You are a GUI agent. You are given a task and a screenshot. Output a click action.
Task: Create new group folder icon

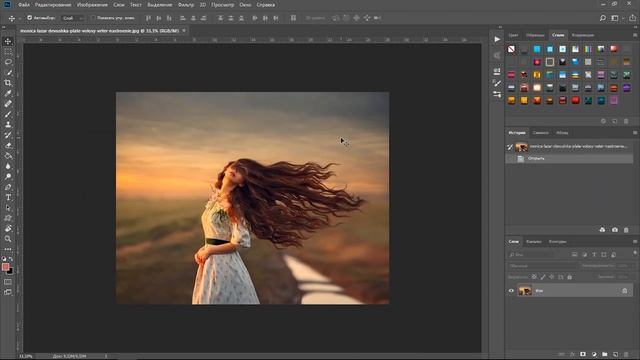tap(604, 354)
